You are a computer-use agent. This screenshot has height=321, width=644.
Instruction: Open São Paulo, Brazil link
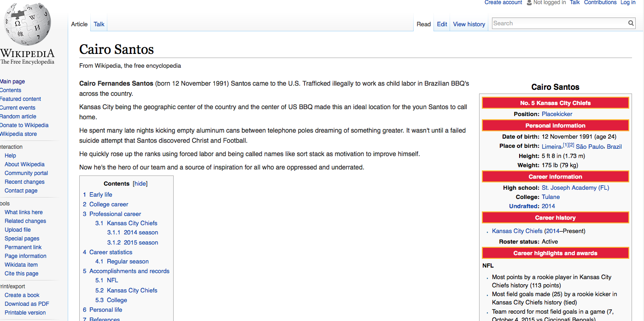[x=599, y=146]
